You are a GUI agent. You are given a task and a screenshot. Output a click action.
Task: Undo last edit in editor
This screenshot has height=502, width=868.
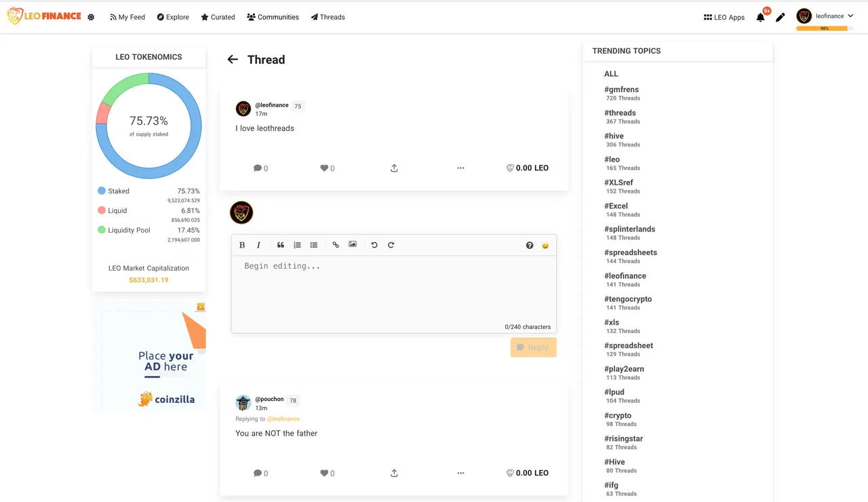coord(374,245)
